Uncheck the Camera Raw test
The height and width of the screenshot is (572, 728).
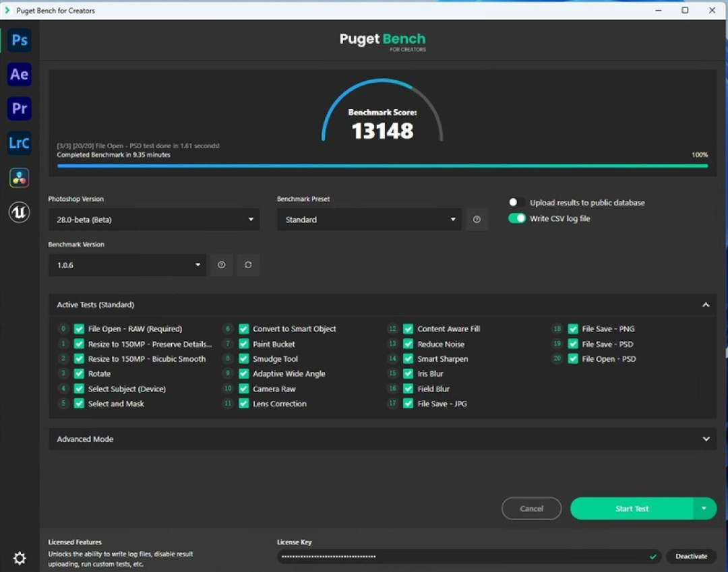pyautogui.click(x=244, y=389)
